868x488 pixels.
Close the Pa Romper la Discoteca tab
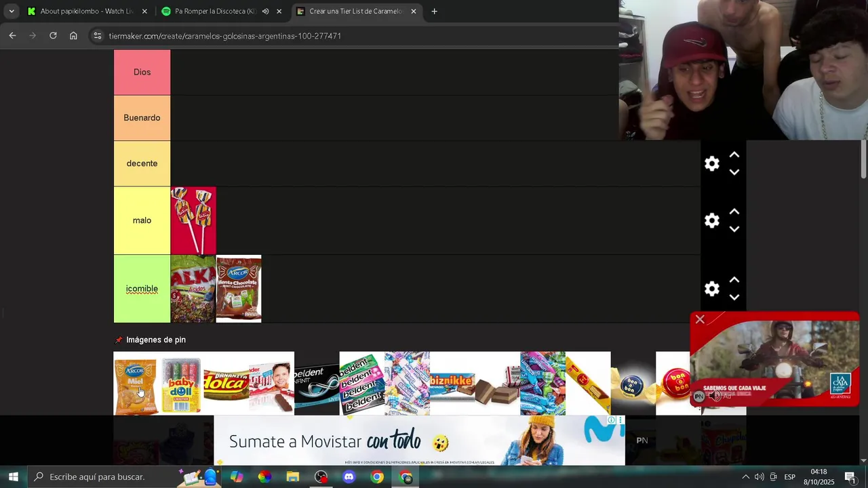[279, 12]
